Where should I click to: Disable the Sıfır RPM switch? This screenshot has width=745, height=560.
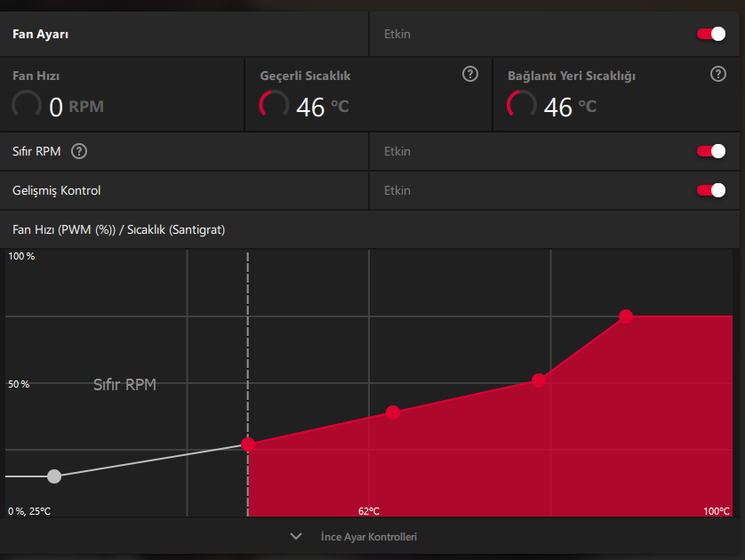tap(711, 151)
